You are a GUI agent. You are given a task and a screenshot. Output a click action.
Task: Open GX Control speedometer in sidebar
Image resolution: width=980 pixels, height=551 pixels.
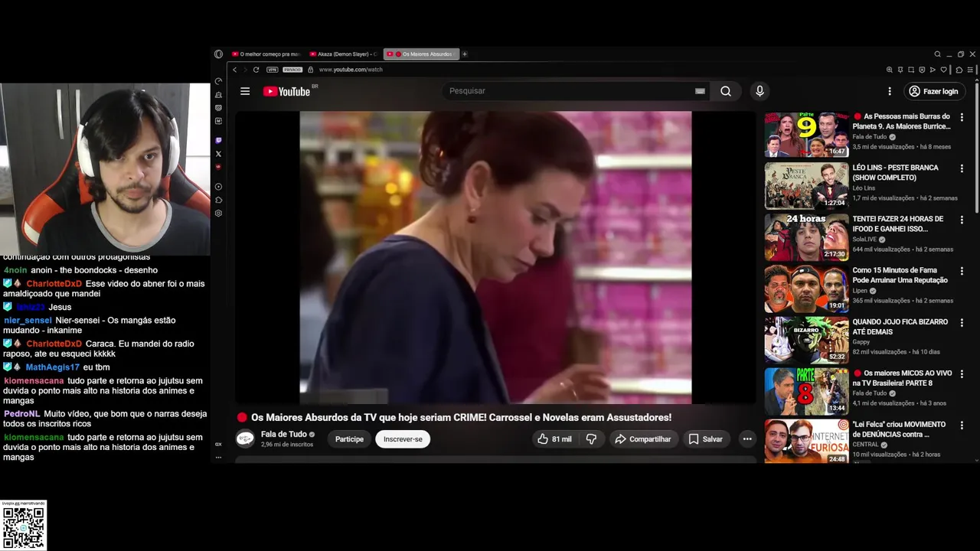pos(218,81)
